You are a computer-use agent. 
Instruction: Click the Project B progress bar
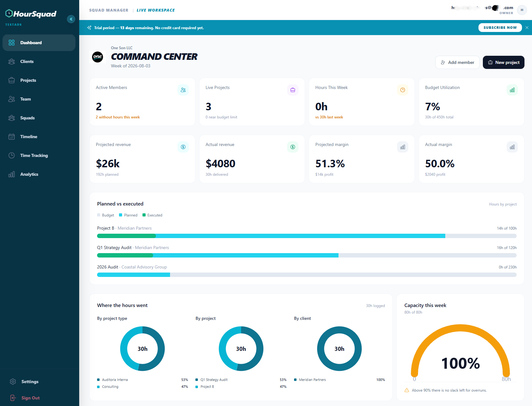[x=307, y=236]
